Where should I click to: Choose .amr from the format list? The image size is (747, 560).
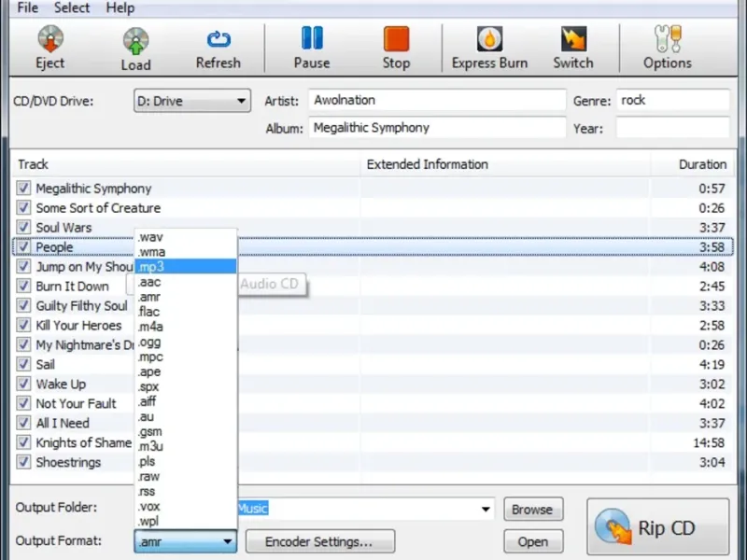pos(186,297)
